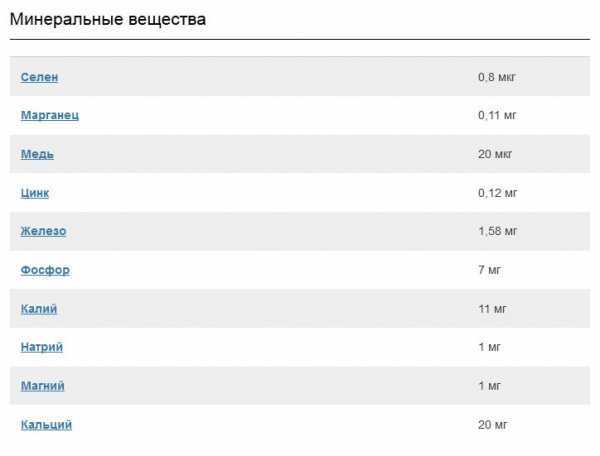Click the 20 мкг copper value
This screenshot has width=600, height=456.
495,154
